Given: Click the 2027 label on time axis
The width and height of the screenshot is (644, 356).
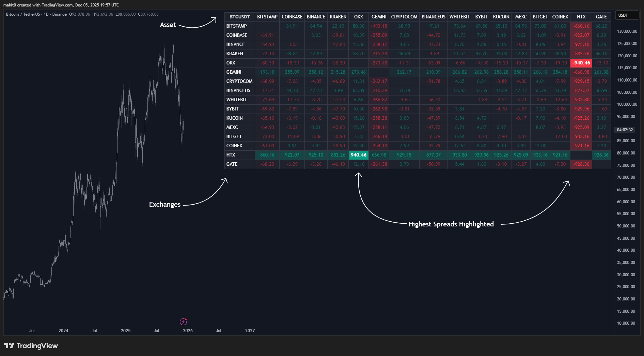Looking at the screenshot, I should pos(250,331).
